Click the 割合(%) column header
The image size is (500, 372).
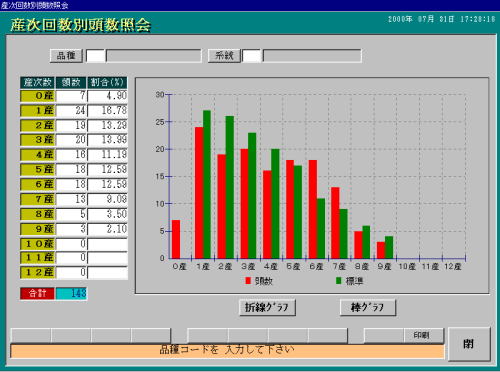[107, 82]
